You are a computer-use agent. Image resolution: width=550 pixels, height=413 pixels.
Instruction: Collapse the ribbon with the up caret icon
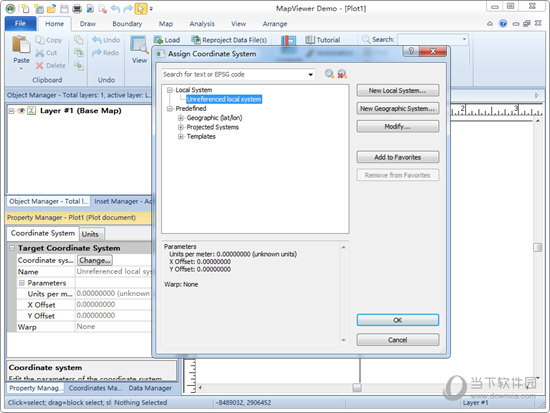point(490,24)
